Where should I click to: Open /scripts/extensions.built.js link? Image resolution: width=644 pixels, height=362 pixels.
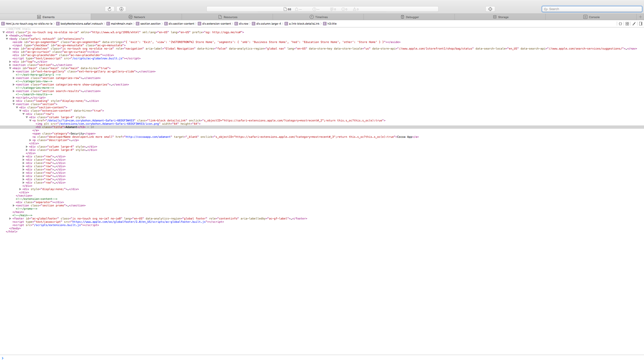click(x=58, y=225)
